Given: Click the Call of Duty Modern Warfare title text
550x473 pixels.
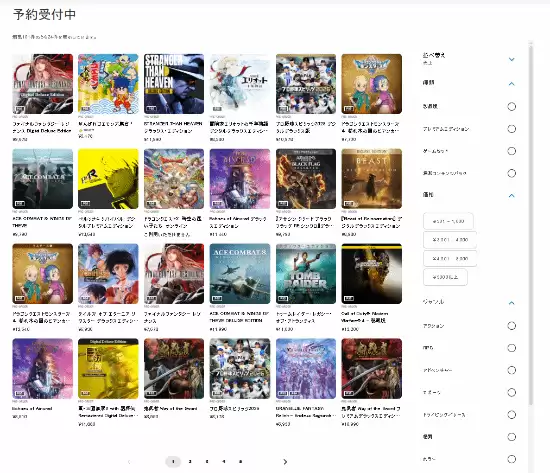Looking at the screenshot, I should pyautogui.click(x=365, y=317).
